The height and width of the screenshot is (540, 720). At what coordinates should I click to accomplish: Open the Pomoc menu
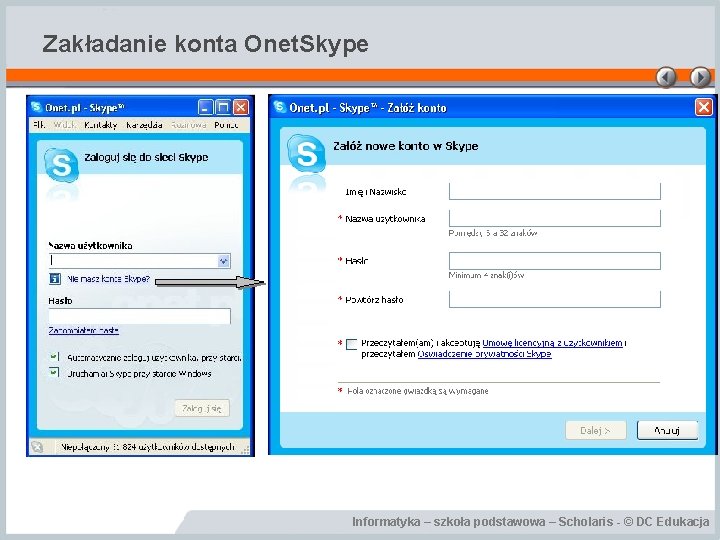pyautogui.click(x=226, y=124)
